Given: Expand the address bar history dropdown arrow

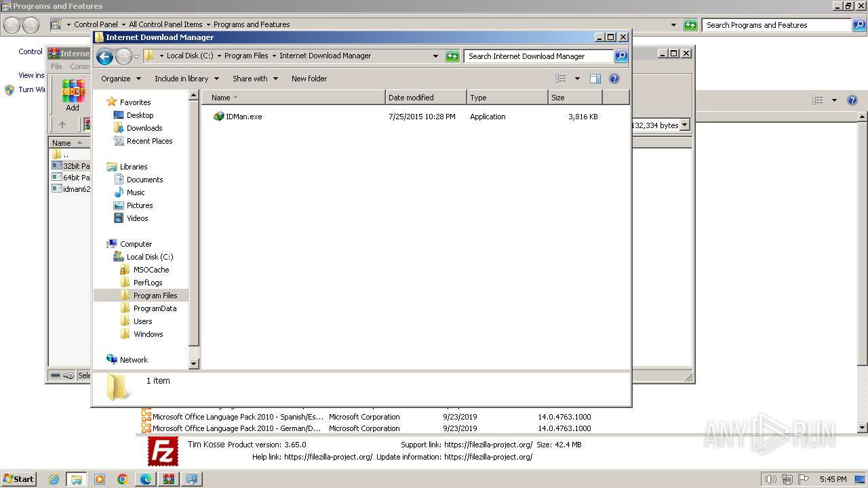Looking at the screenshot, I should point(435,56).
